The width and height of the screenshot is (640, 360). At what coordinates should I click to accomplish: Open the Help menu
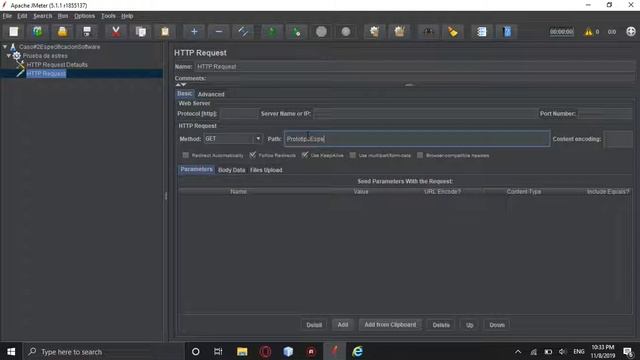pos(127,16)
